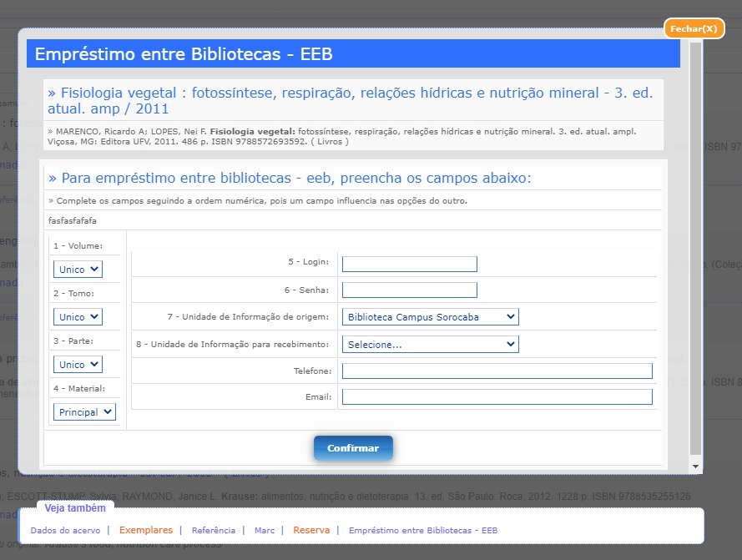
Task: Click the Telefone input field
Action: point(497,371)
